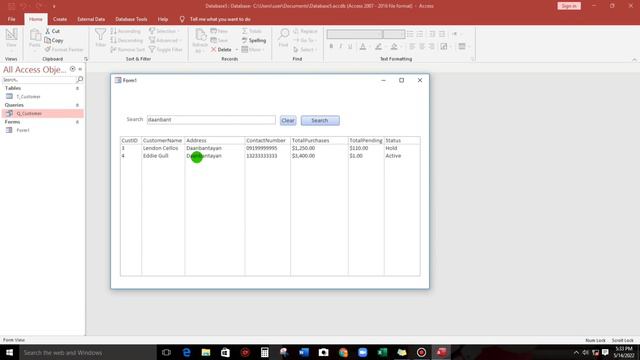The height and width of the screenshot is (360, 640).
Task: Switch to the Create ribbon tab
Action: [60, 19]
